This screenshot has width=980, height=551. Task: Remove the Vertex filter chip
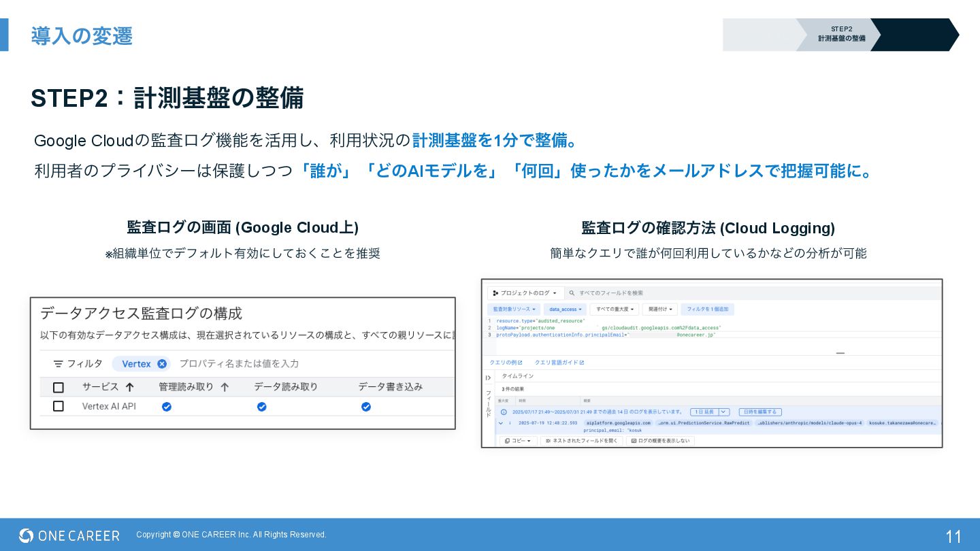tap(162, 364)
